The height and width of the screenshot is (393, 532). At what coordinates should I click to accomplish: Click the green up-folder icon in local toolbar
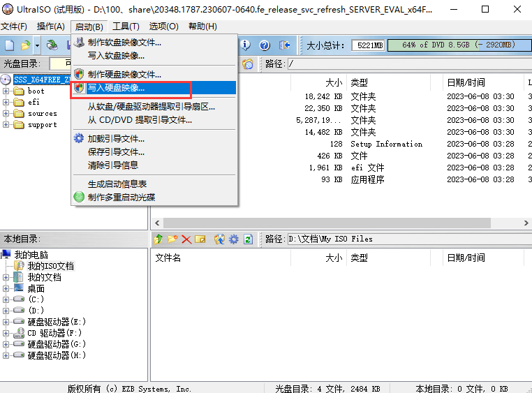coord(158,239)
